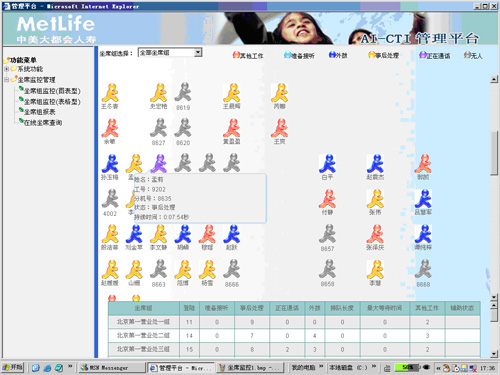Viewport: 500px width, 375px height.
Task: Click the Windows 开始 start button
Action: point(13,367)
